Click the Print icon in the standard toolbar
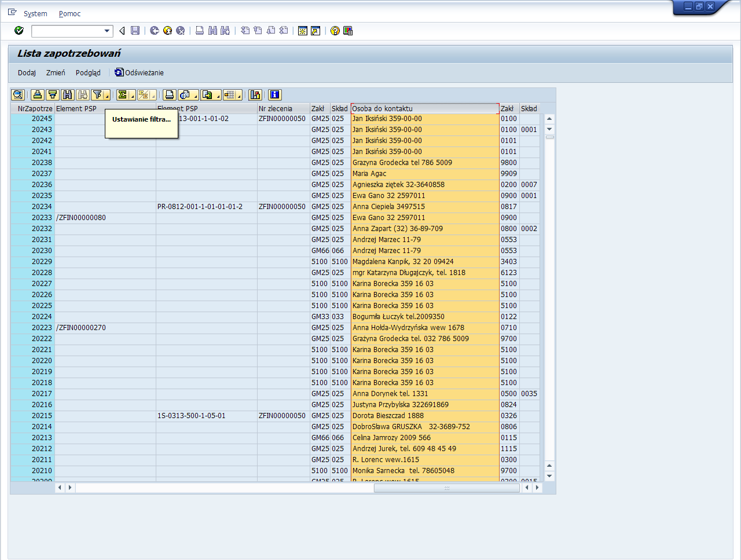Screen dimensions: 741x560 click(x=200, y=31)
